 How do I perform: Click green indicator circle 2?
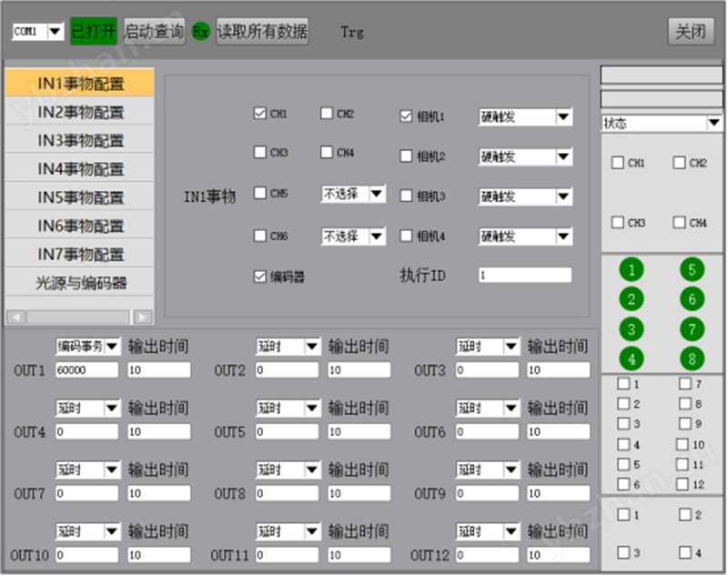point(632,299)
